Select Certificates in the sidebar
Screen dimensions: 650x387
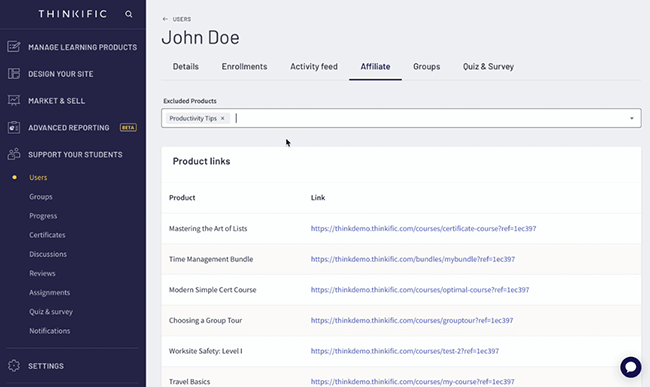[x=47, y=235]
